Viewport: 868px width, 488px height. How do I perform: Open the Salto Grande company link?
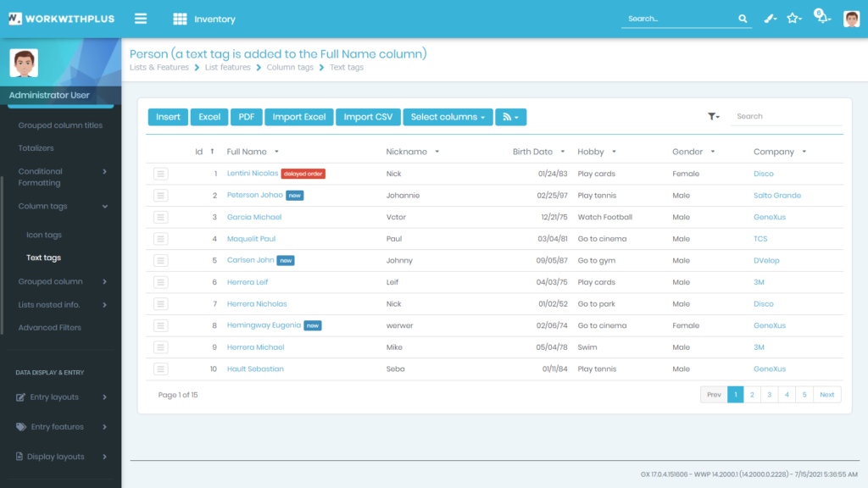pyautogui.click(x=777, y=196)
